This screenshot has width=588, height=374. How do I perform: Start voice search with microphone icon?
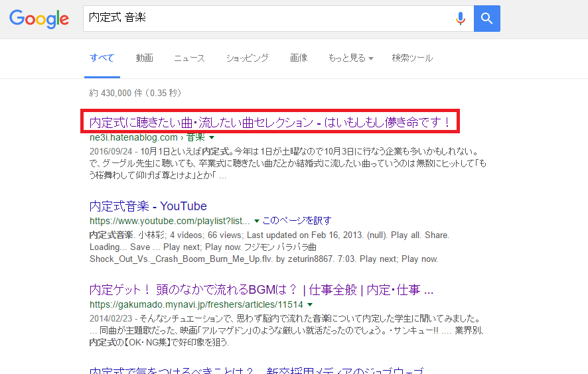[x=461, y=19]
